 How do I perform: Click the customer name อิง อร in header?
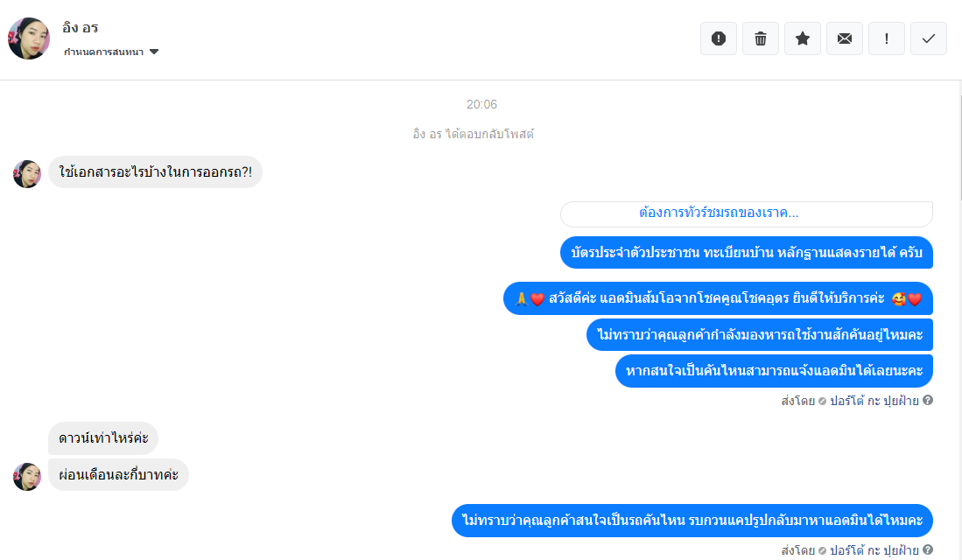point(81,28)
